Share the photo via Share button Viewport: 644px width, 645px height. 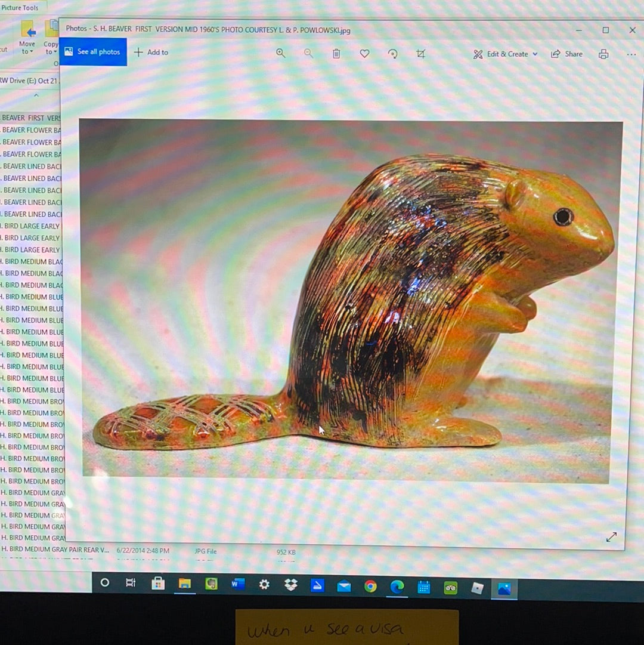coord(566,54)
